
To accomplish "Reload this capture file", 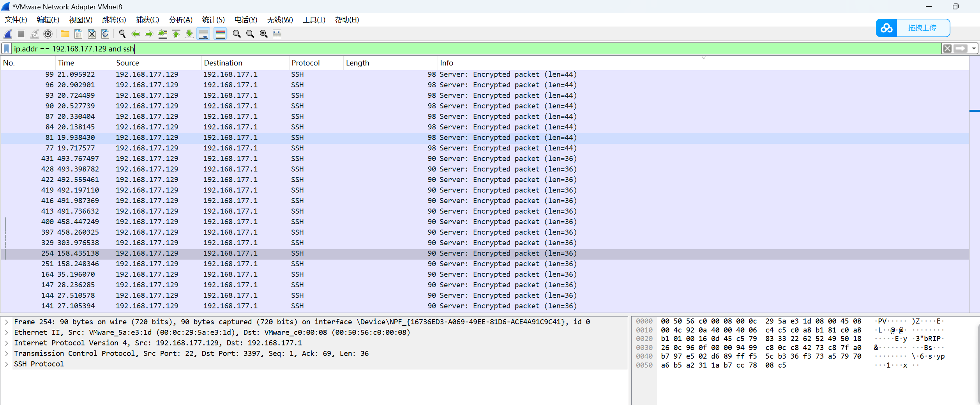I will pyautogui.click(x=105, y=34).
